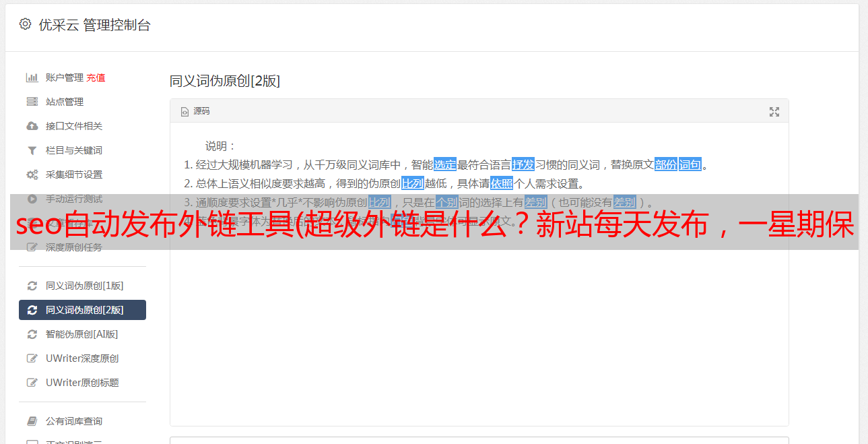Click the settings gear icon beside 优采云
868x444 pixels.
[25, 24]
